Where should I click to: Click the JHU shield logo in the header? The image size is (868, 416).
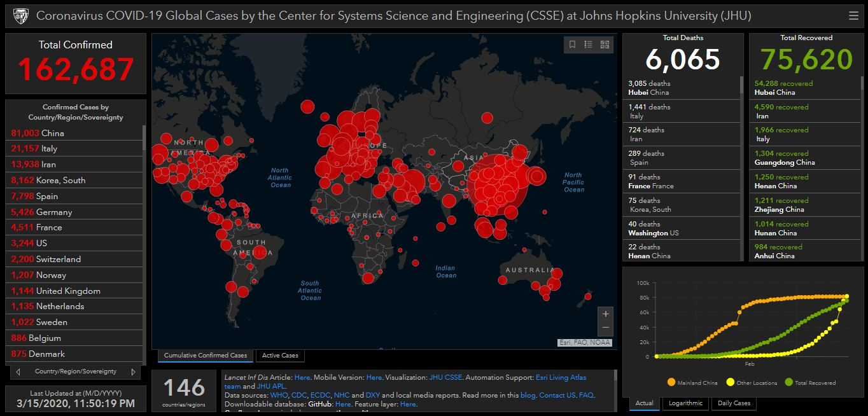coord(20,16)
